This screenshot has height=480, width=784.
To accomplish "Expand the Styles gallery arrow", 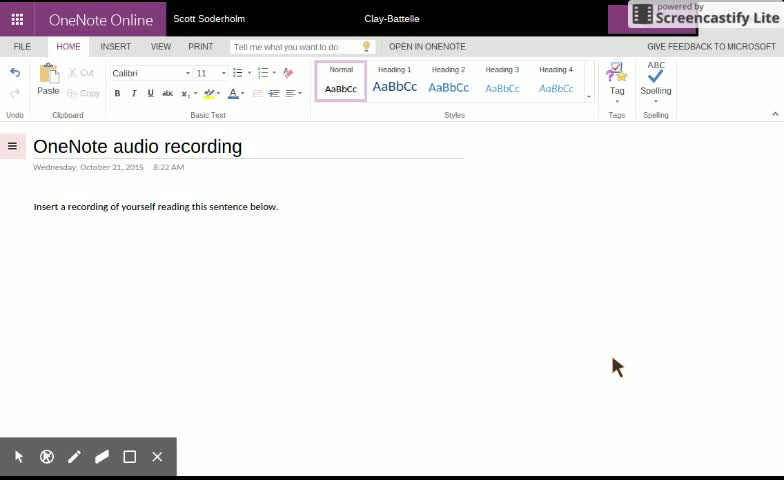I will click(x=589, y=96).
